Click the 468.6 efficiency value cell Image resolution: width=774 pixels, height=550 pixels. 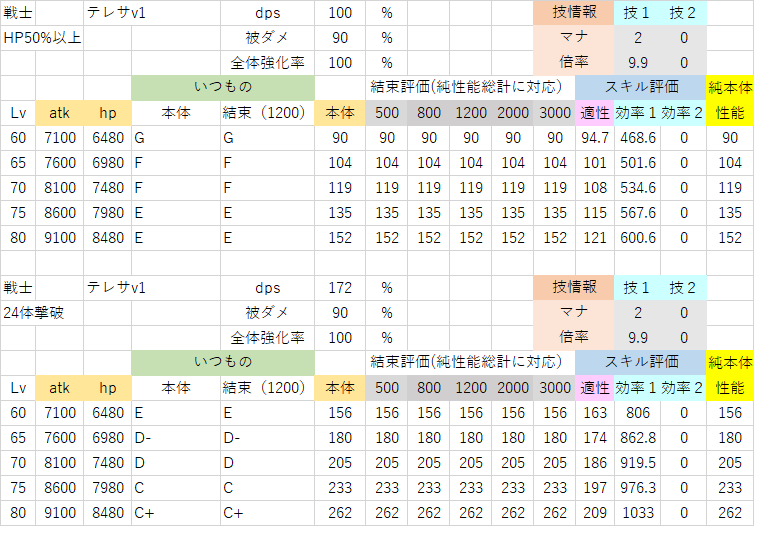tap(637, 138)
